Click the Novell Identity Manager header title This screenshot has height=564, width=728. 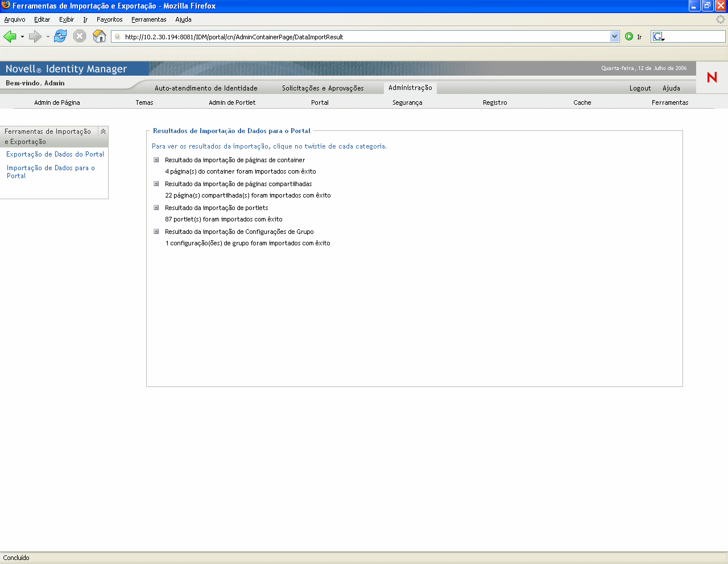[66, 69]
